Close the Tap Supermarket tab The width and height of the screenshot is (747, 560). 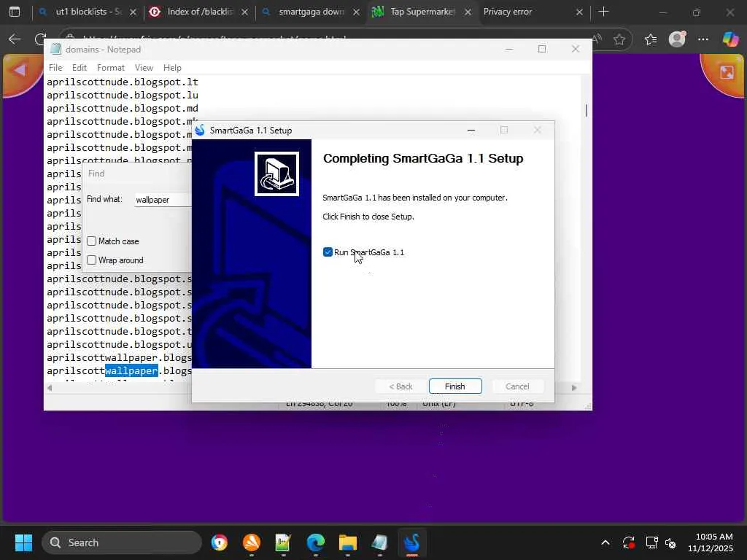[x=468, y=12]
